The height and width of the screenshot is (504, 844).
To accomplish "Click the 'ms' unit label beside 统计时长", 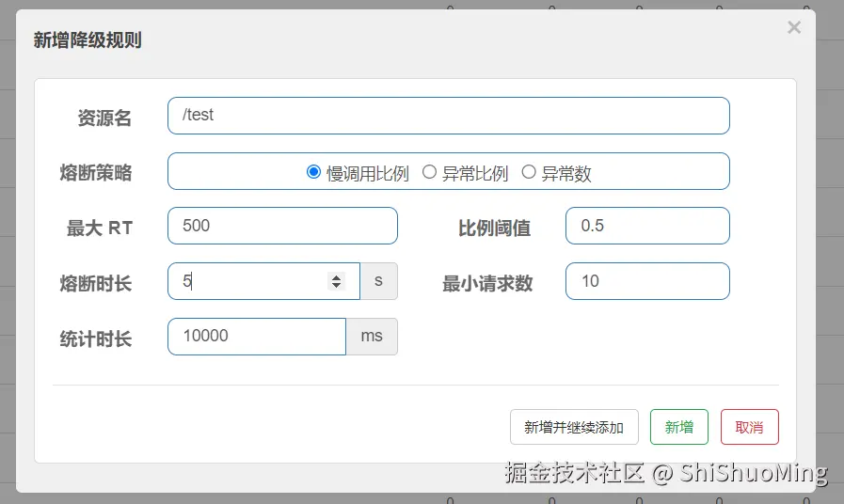I will [x=372, y=337].
